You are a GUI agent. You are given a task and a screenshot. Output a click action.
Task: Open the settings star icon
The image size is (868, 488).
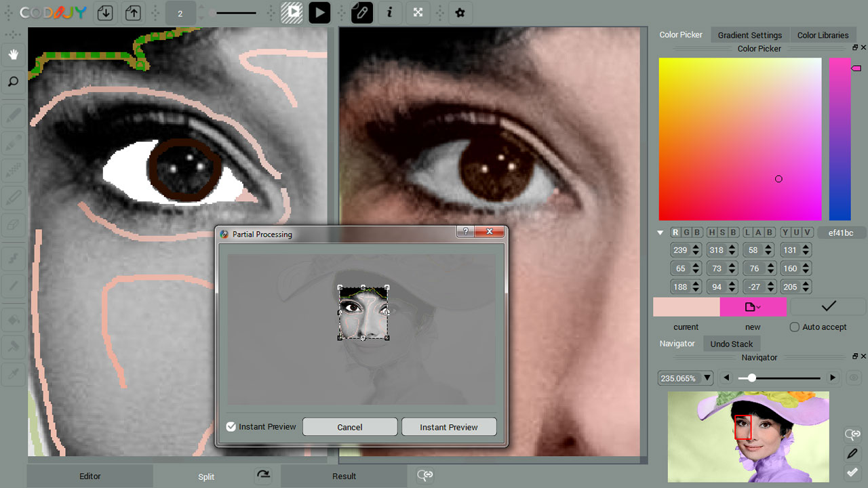tap(460, 13)
